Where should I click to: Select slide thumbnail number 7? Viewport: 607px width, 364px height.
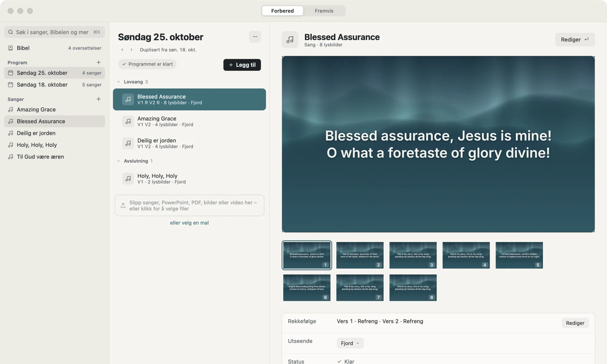tap(360, 288)
